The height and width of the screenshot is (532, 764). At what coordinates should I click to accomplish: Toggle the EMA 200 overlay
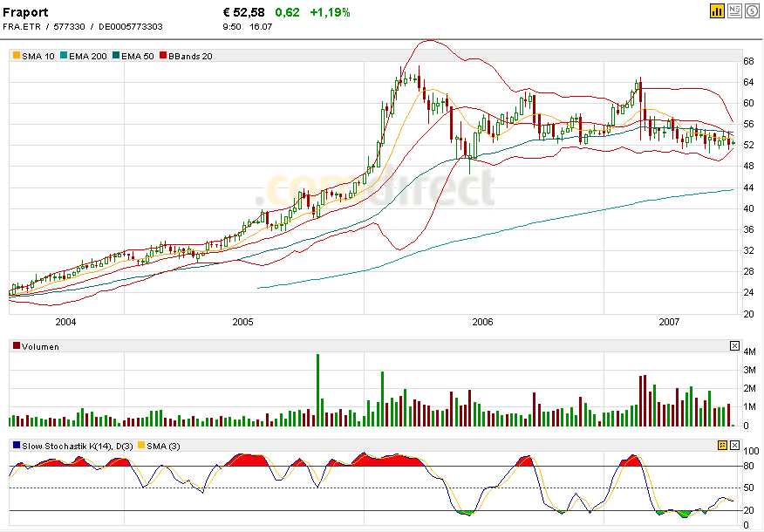coord(63,55)
